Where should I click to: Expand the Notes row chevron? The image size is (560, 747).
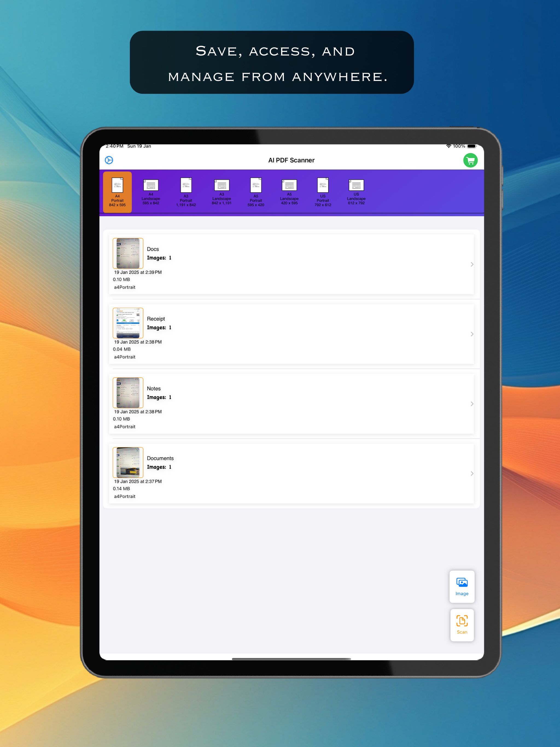[472, 404]
